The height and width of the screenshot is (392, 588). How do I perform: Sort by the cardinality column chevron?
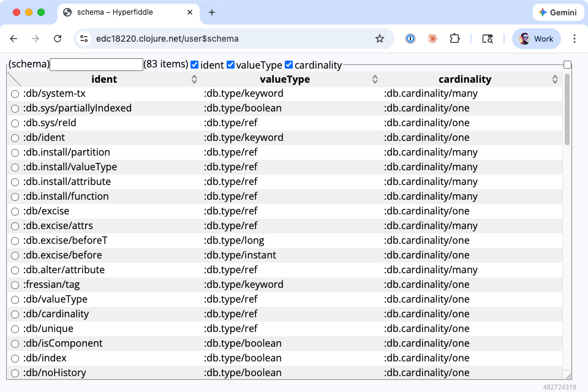(x=555, y=79)
